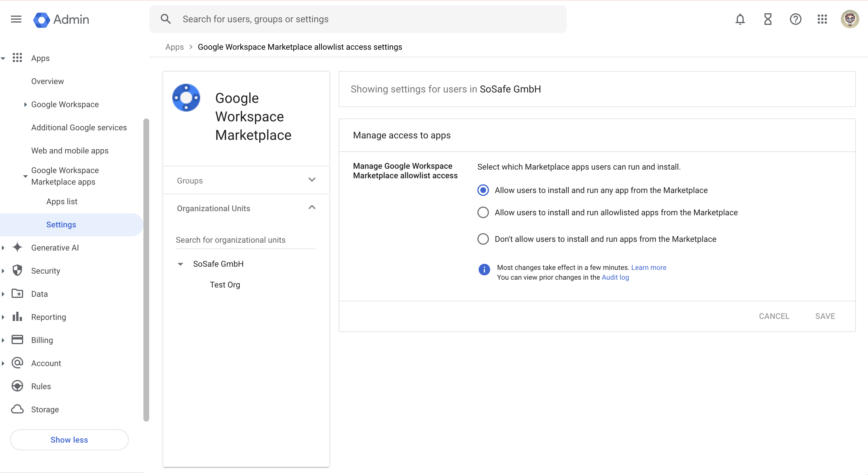Viewport: 868px width, 475px height.
Task: Click the Show less button
Action: point(69,440)
